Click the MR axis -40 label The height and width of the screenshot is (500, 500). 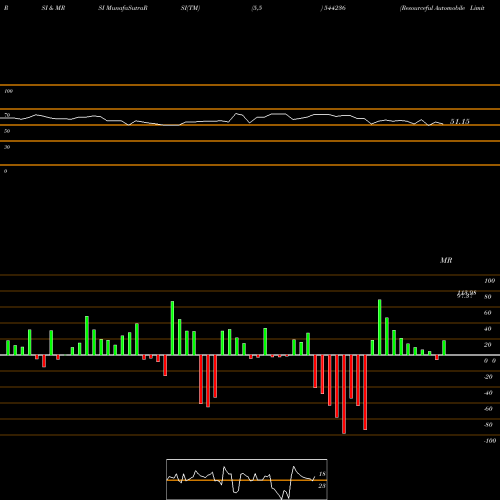(x=488, y=393)
